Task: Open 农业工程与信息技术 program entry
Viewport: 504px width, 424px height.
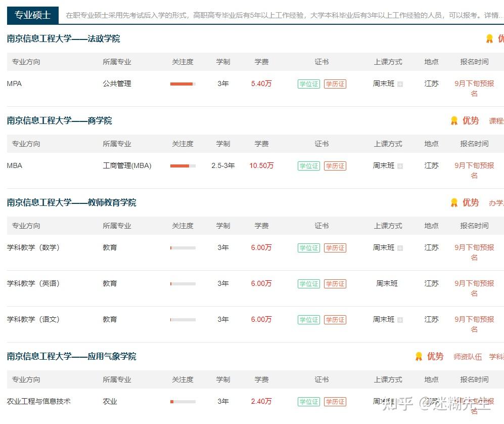Action: pos(38,401)
